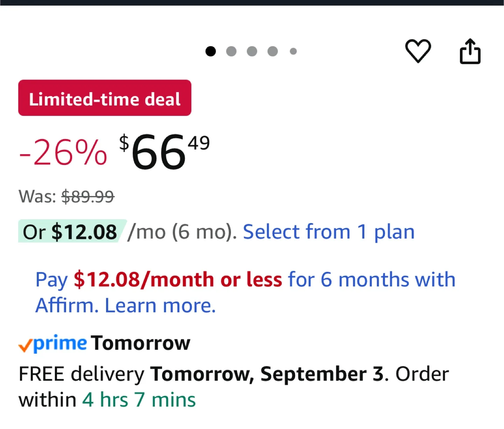The image size is (504, 429).
Task: Open the Select from 1 plan link
Action: [329, 232]
